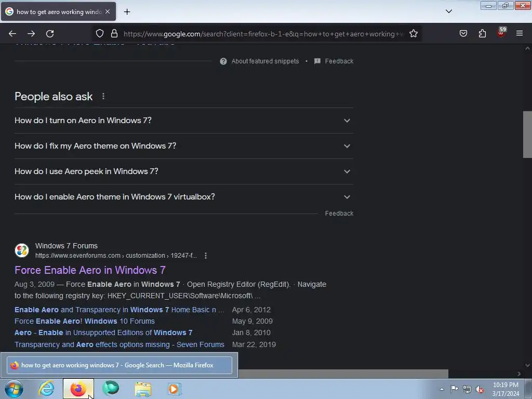
Task: Click the muted volume tray icon
Action: point(480,390)
